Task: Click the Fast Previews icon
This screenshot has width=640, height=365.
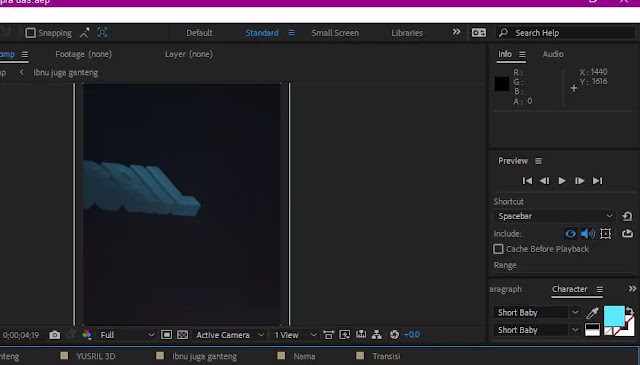Action: click(344, 335)
